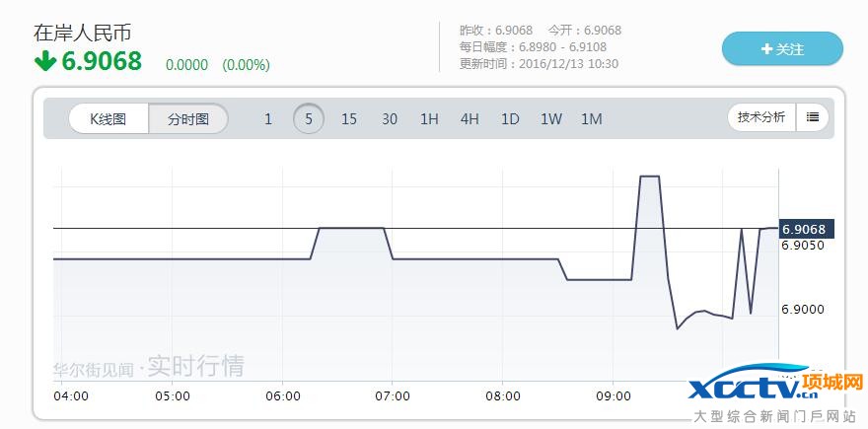
Task: Open the 技术分析 technical analysis dropdown
Action: pyautogui.click(x=762, y=117)
